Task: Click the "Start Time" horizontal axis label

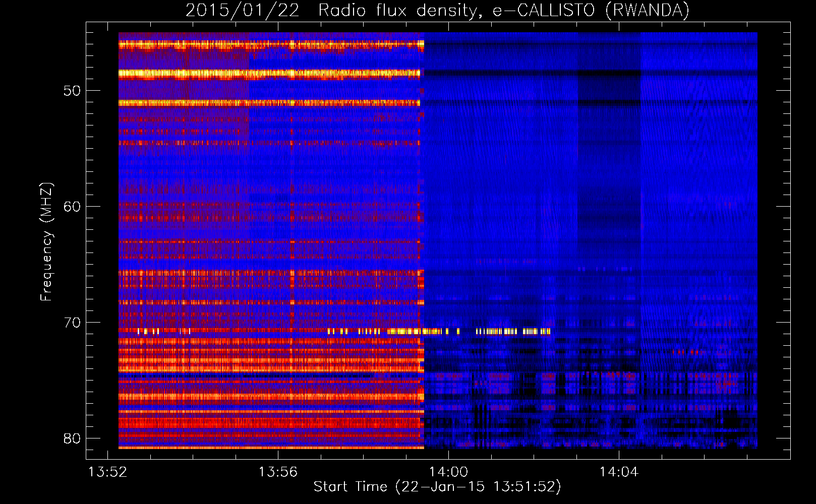Action: pos(437,487)
